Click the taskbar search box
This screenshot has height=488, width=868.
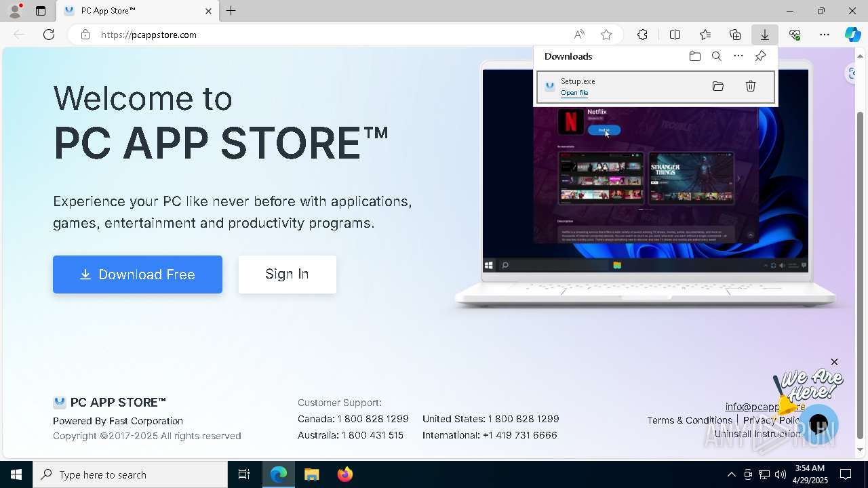tap(130, 474)
